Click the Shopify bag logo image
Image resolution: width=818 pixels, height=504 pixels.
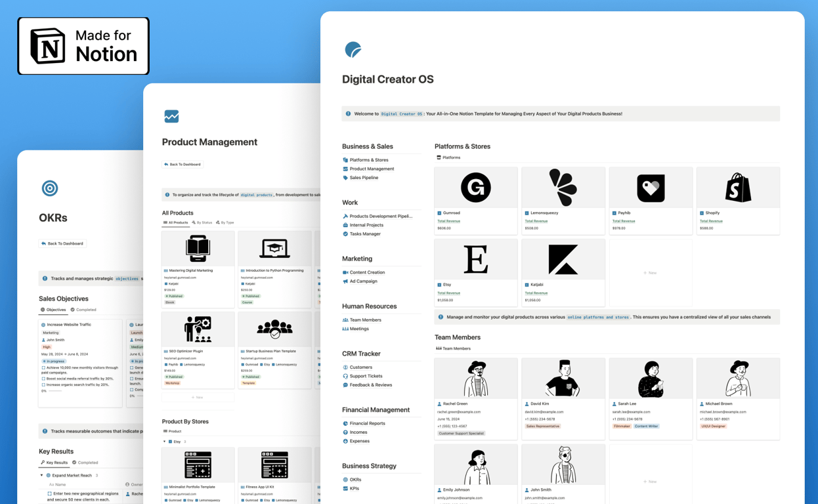738,188
